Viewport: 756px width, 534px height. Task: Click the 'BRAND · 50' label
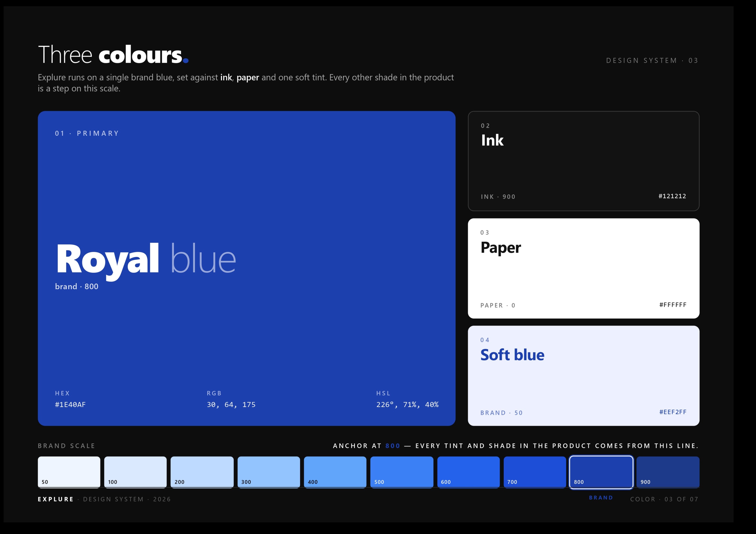tap(502, 413)
